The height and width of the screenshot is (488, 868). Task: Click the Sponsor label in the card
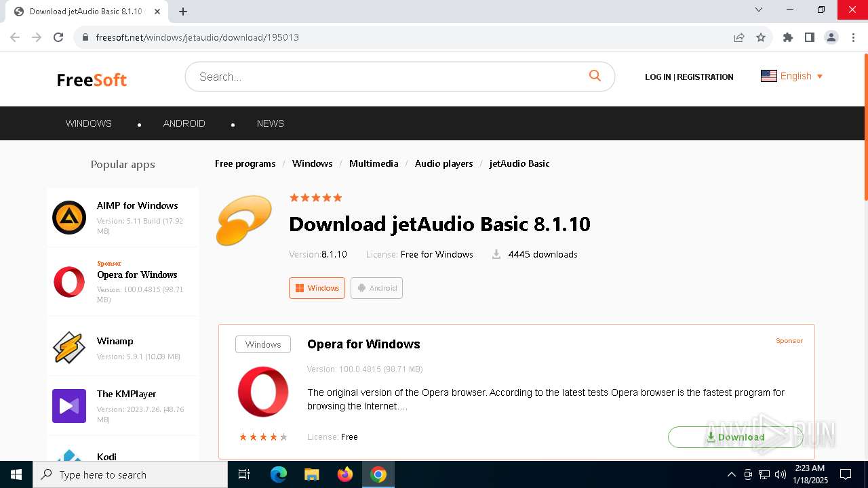point(789,341)
